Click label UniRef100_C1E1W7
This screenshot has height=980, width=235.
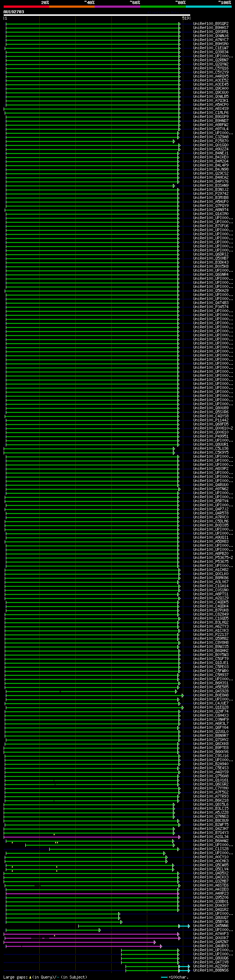coord(211,48)
